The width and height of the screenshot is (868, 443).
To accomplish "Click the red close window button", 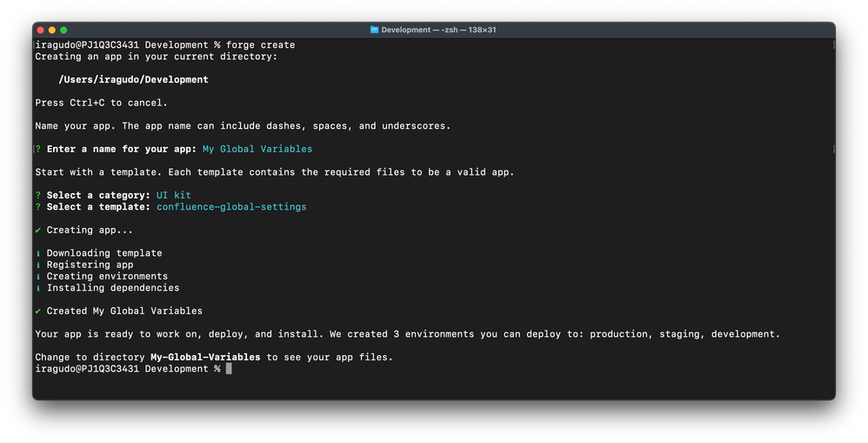I will coord(40,30).
